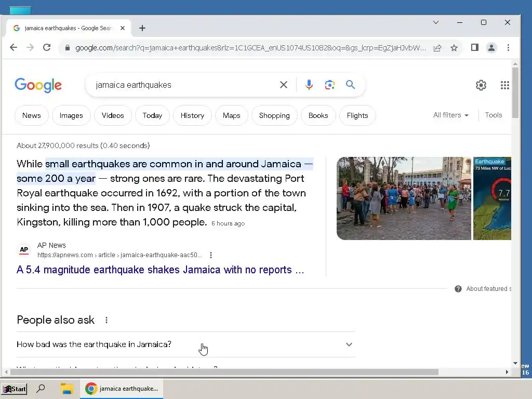
Task: Open tab search chevron in title bar
Action: tap(436, 22)
